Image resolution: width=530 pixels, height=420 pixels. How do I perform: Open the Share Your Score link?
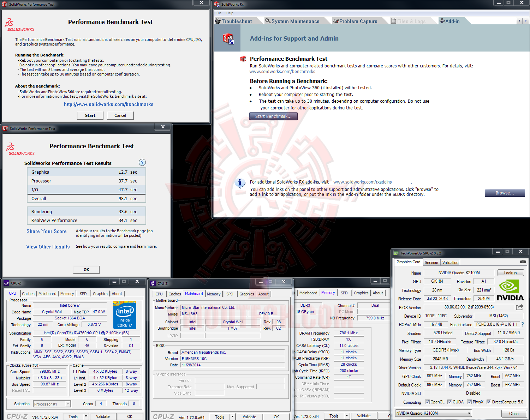47,231
